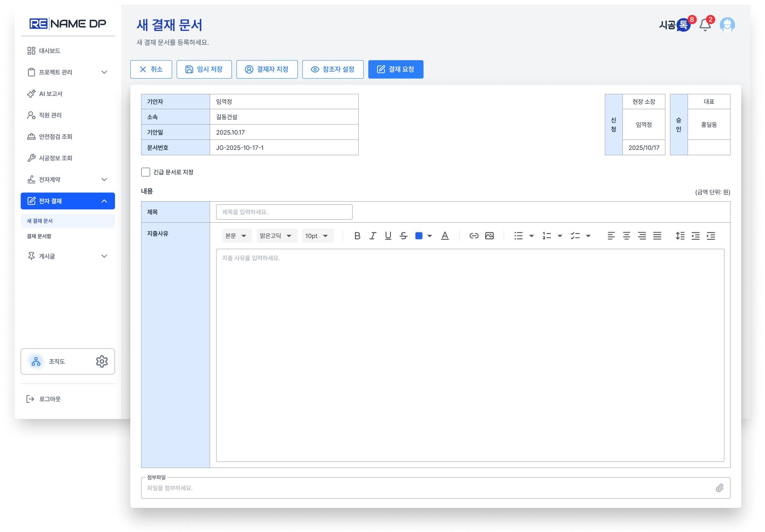The width and height of the screenshot is (765, 532).
Task: Click the strikethrough formatting icon
Action: coord(403,236)
